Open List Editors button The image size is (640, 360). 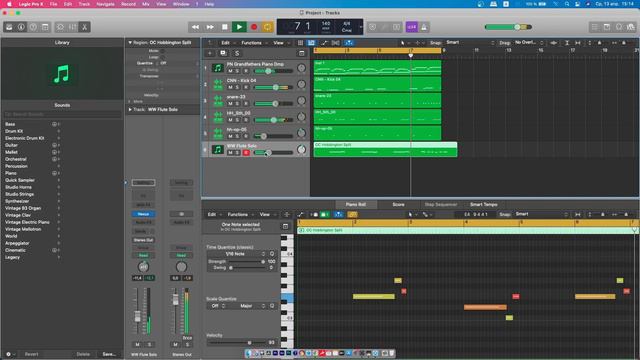[595, 27]
